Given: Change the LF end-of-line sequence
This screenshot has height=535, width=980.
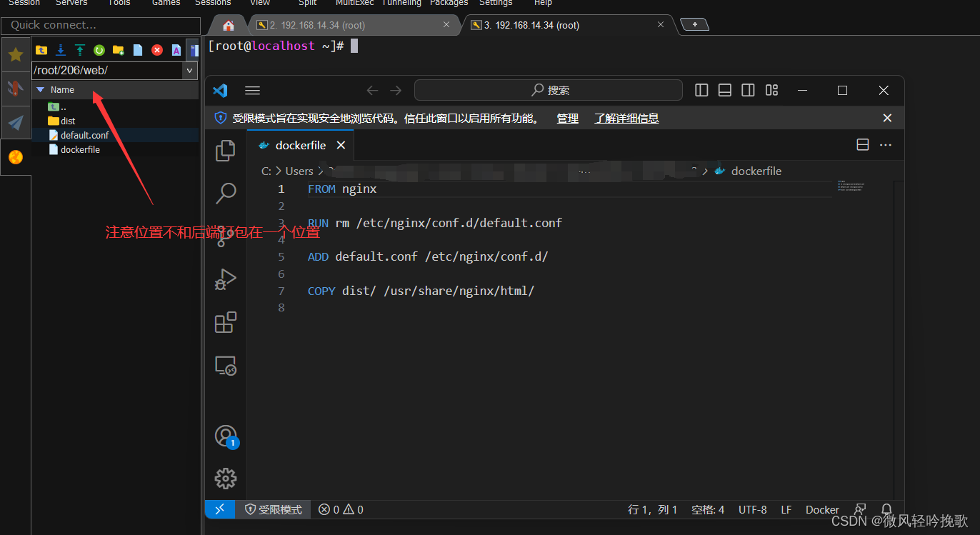Looking at the screenshot, I should click(786, 509).
